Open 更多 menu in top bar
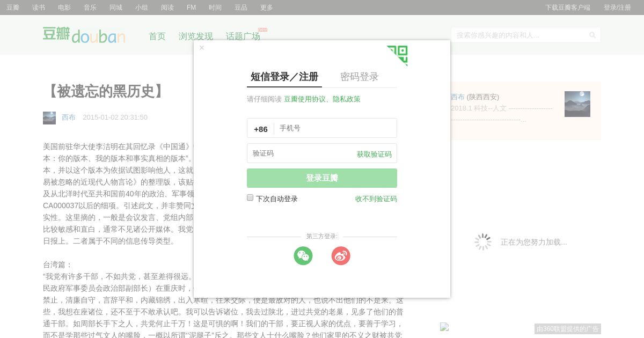Screen dimensions: 644x338 (x=267, y=8)
